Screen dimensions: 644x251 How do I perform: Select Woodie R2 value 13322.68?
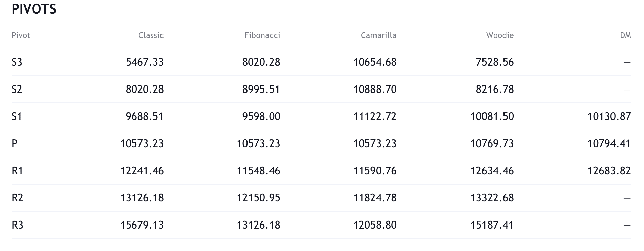click(492, 198)
